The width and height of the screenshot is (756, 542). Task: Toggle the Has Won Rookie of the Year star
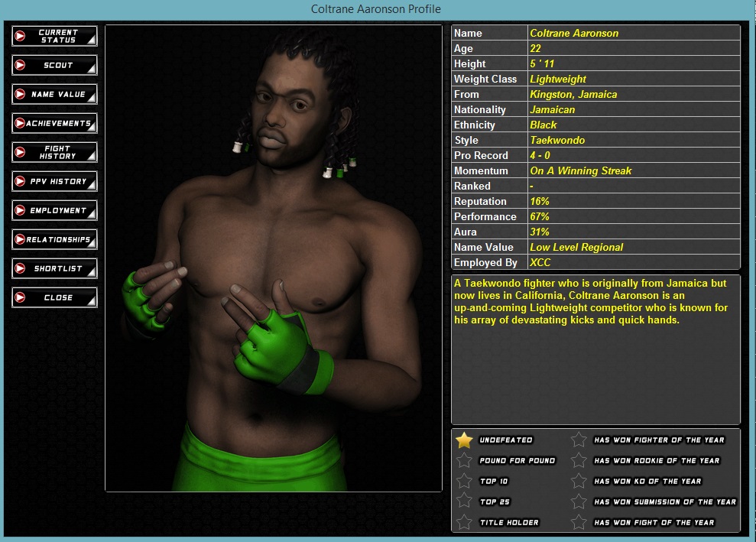point(579,460)
